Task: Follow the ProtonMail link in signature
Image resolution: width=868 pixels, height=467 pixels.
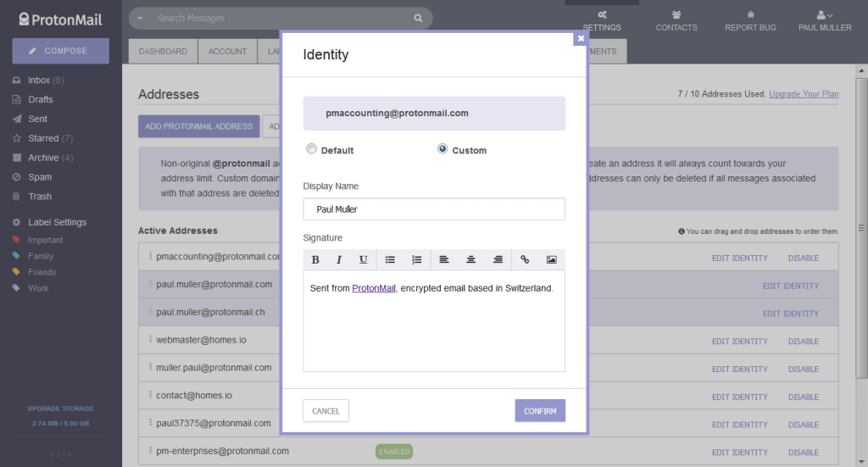Action: [374, 288]
